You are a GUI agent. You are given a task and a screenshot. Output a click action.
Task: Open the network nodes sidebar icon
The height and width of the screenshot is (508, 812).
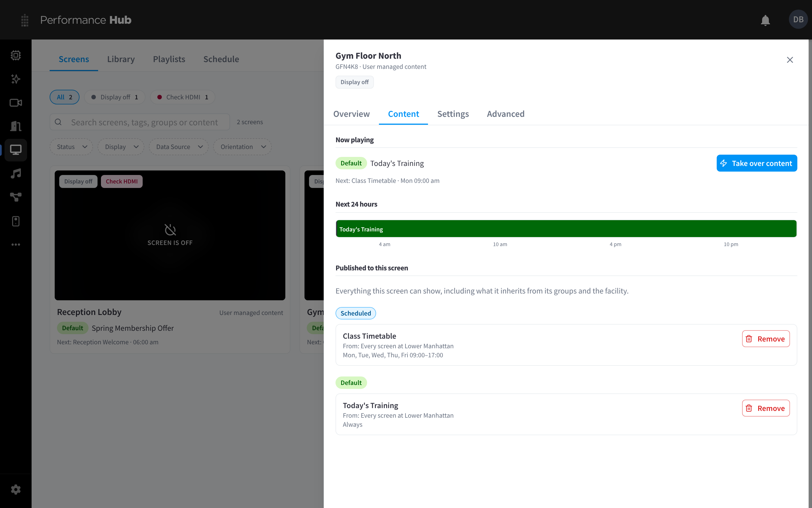pyautogui.click(x=16, y=197)
